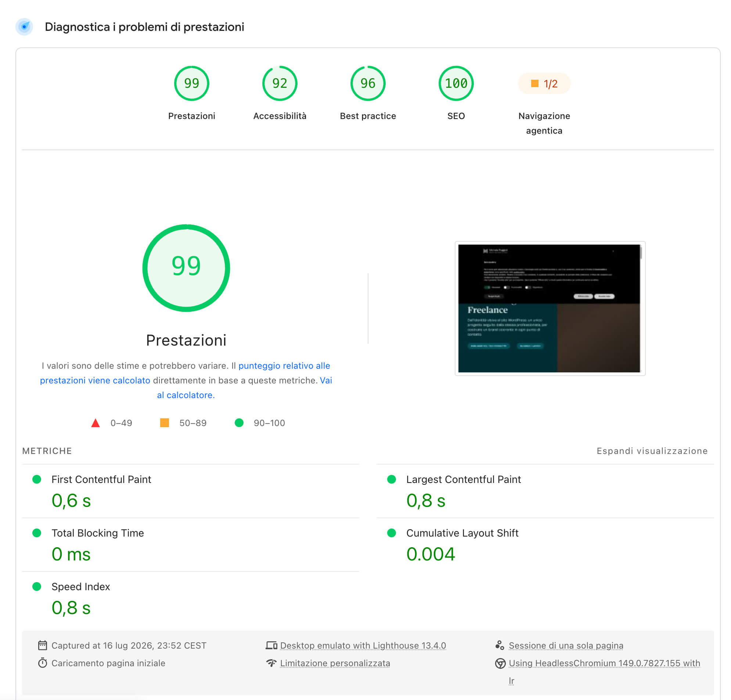Click the network throttling icon near Limitazione
This screenshot has width=731, height=700.
(271, 663)
